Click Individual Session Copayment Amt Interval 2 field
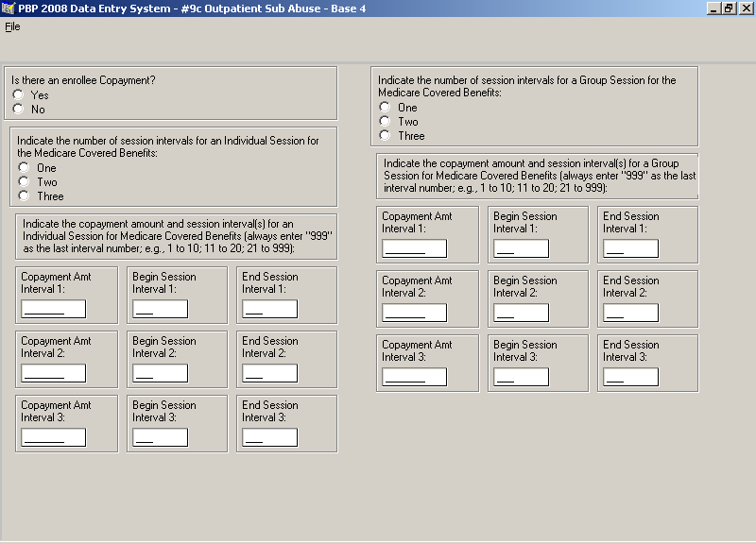The height and width of the screenshot is (544, 756). [54, 373]
